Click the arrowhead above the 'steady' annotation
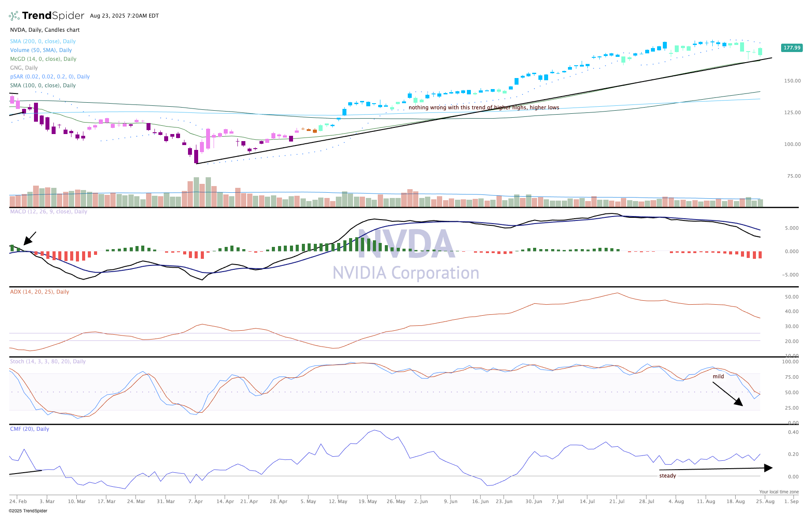This screenshot has height=515, width=812. point(768,468)
